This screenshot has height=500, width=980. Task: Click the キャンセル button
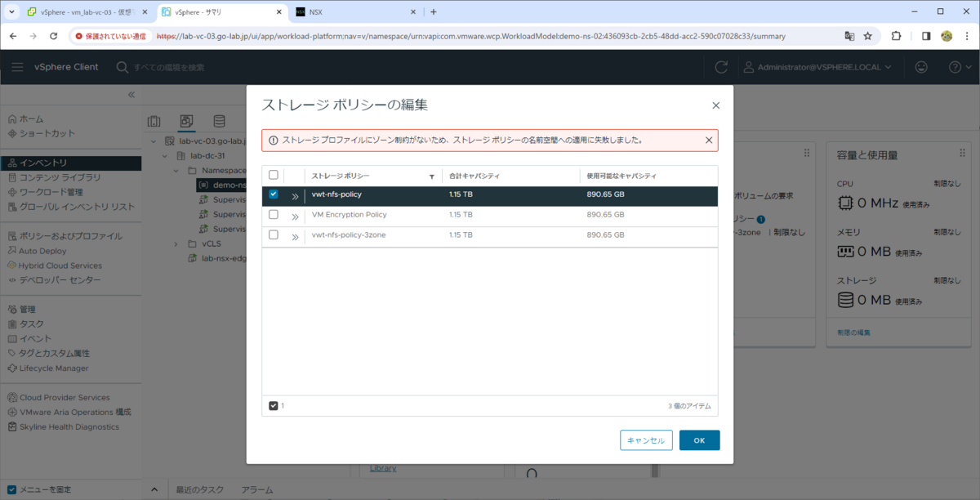[646, 440]
